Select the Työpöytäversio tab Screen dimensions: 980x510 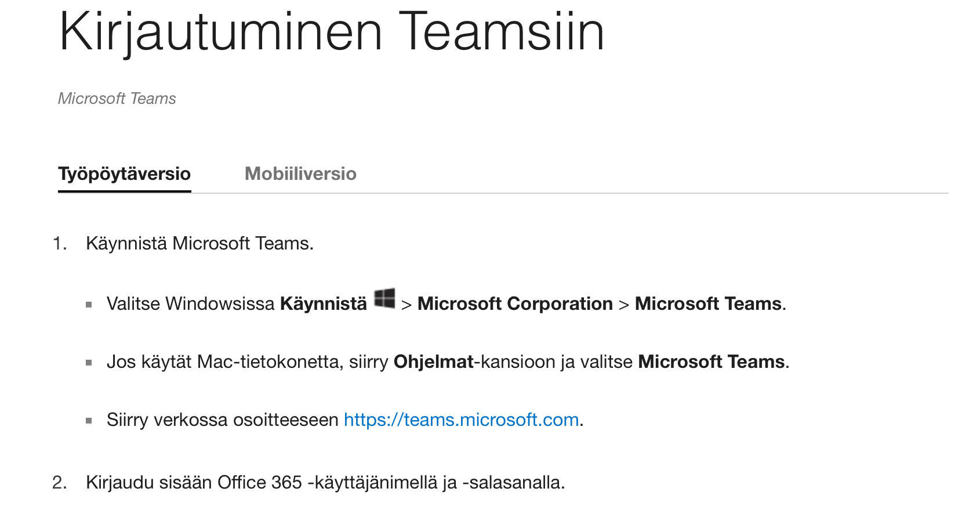tap(125, 174)
